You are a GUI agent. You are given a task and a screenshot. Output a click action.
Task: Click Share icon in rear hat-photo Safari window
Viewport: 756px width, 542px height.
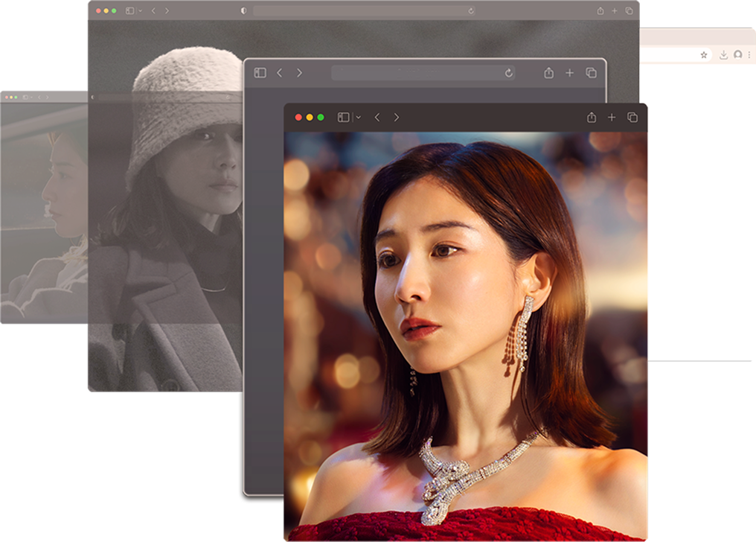(600, 10)
